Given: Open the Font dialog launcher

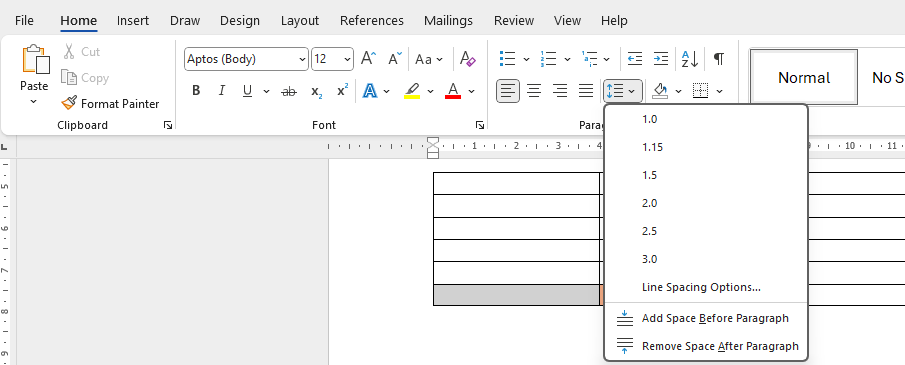Looking at the screenshot, I should pyautogui.click(x=480, y=125).
